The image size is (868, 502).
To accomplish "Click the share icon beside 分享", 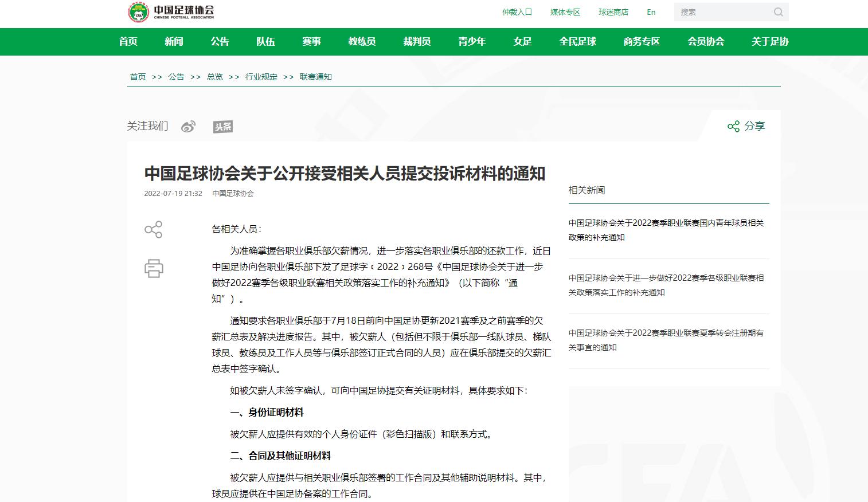I will click(x=733, y=126).
